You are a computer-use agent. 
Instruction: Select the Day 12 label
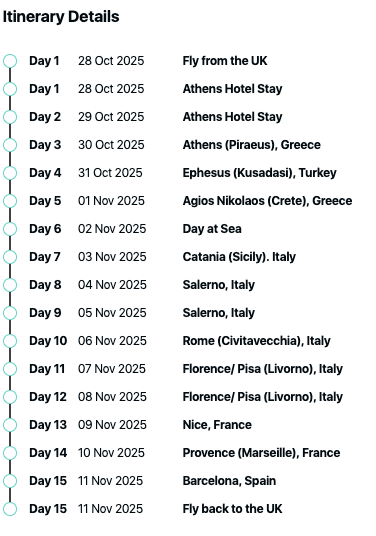click(48, 397)
